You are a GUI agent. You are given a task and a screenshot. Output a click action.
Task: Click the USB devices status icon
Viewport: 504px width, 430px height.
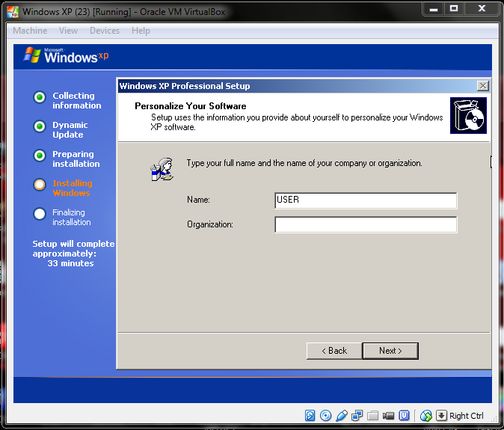tap(341, 416)
